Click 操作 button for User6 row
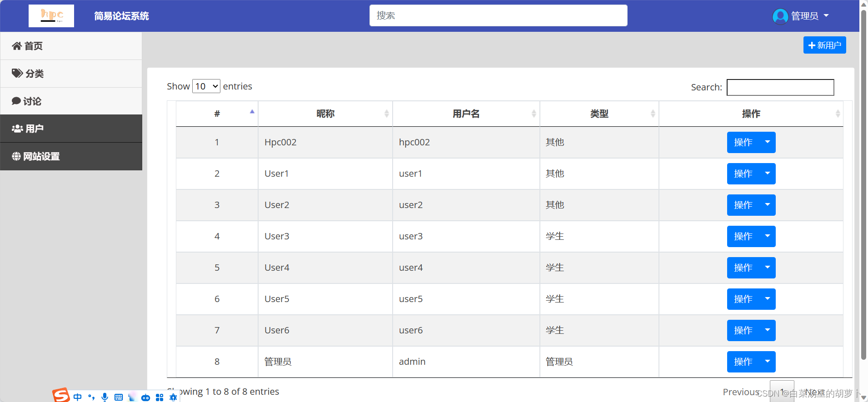This screenshot has height=402, width=868. tap(743, 331)
